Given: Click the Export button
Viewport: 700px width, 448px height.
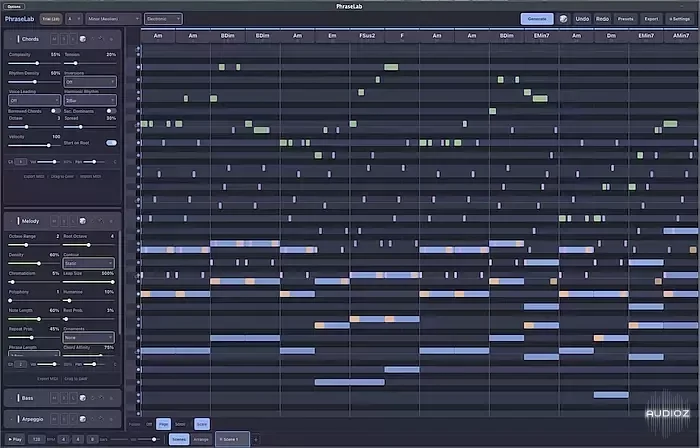Looking at the screenshot, I should (x=651, y=19).
